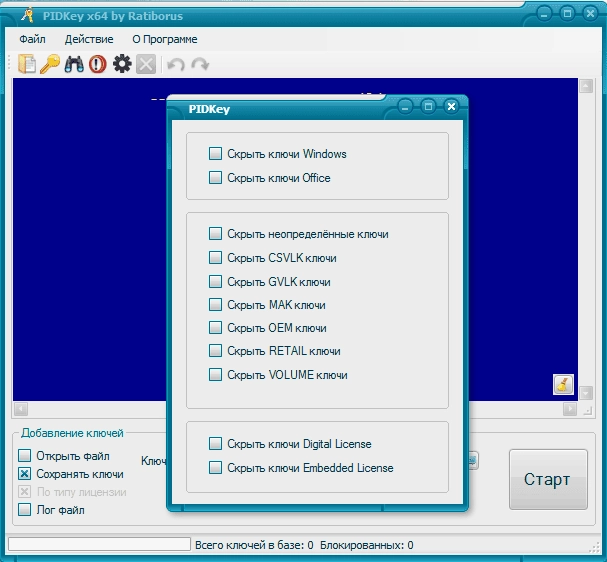The image size is (607, 562).
Task: Open settings with the gear icon
Action: 122,64
